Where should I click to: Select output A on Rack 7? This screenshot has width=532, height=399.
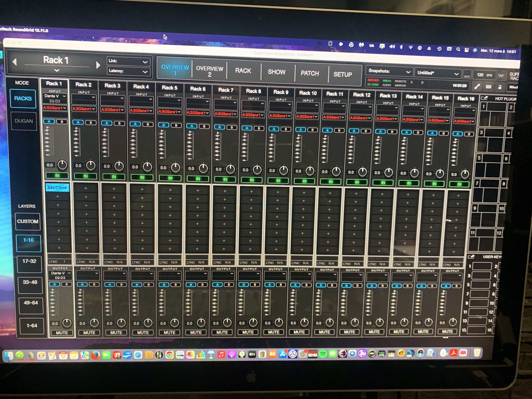click(217, 285)
